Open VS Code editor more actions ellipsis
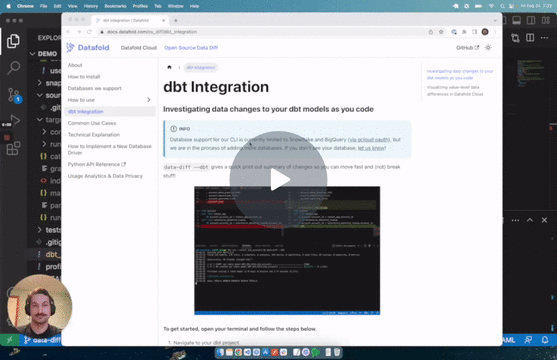Image resolution: width=557 pixels, height=360 pixels. point(544,38)
